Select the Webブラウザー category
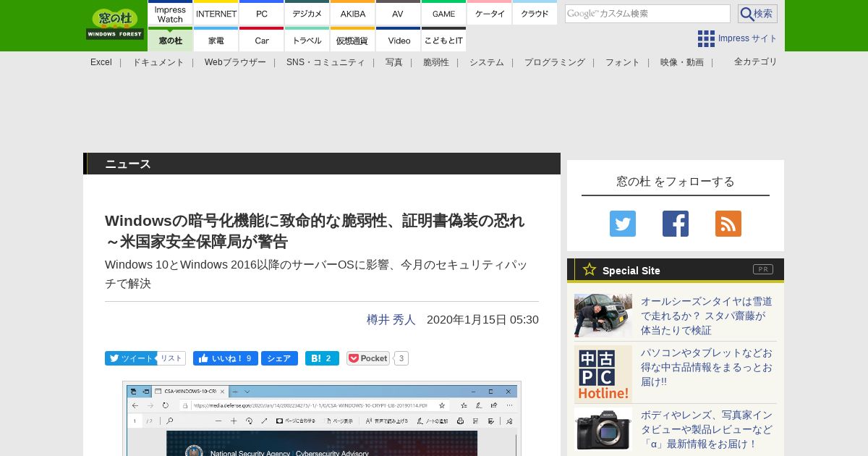 click(x=235, y=62)
